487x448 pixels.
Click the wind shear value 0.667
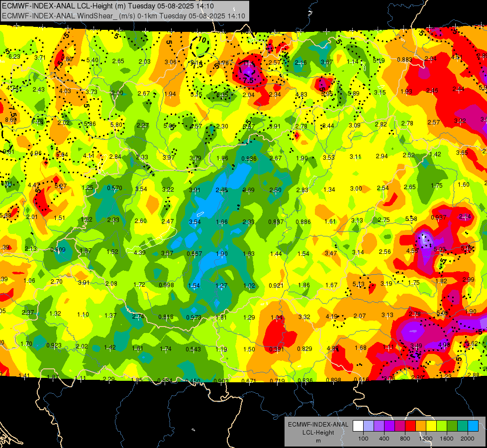point(195,254)
